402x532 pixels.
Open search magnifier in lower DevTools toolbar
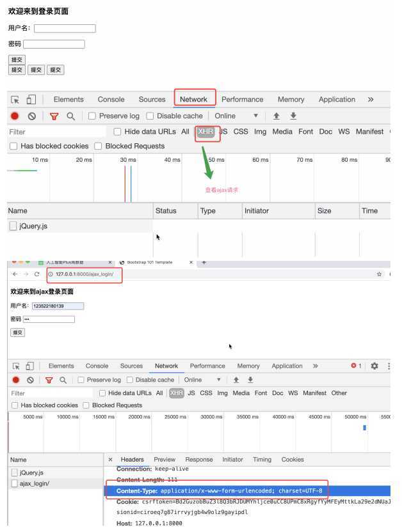coord(63,380)
